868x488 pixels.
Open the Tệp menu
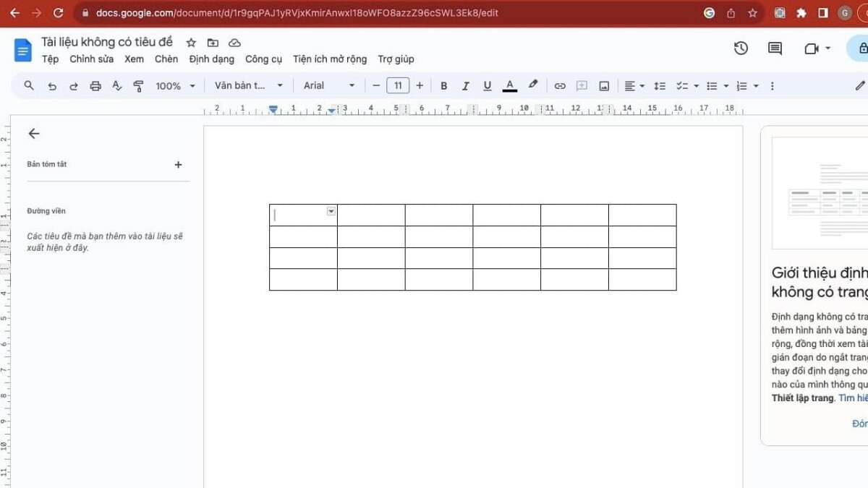click(50, 59)
